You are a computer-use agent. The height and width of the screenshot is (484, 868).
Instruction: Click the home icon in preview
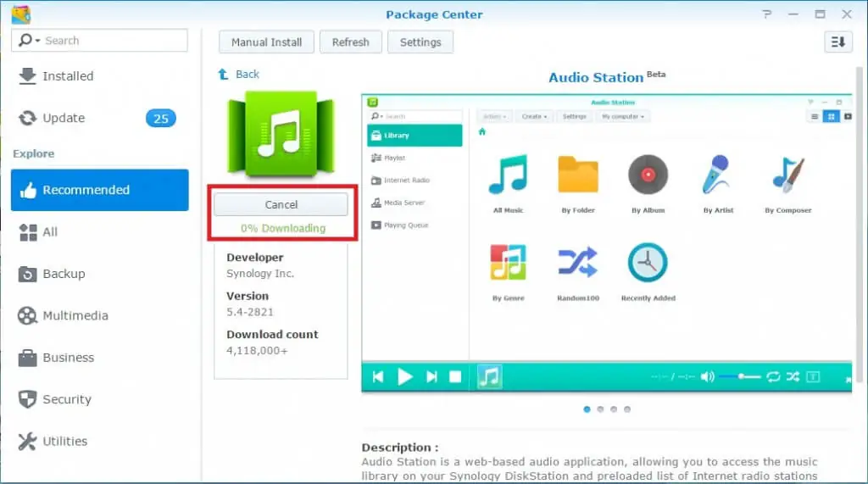coord(482,131)
